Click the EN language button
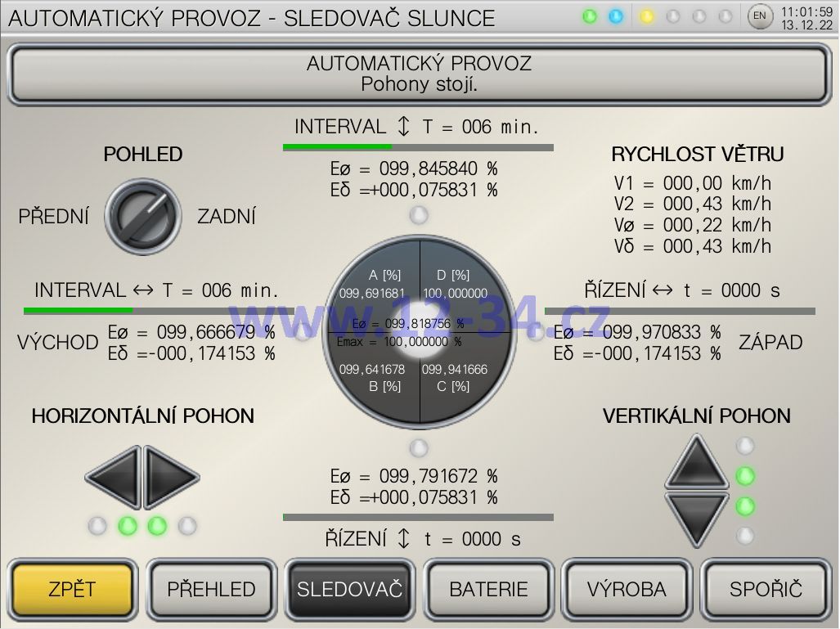Viewport: 840px width, 629px height. (760, 16)
